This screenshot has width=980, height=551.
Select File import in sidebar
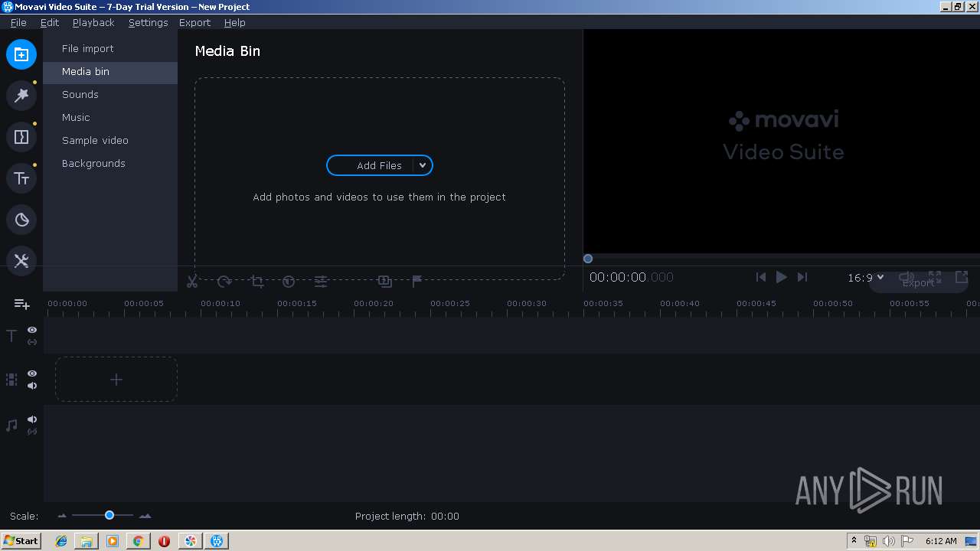[x=110, y=48]
